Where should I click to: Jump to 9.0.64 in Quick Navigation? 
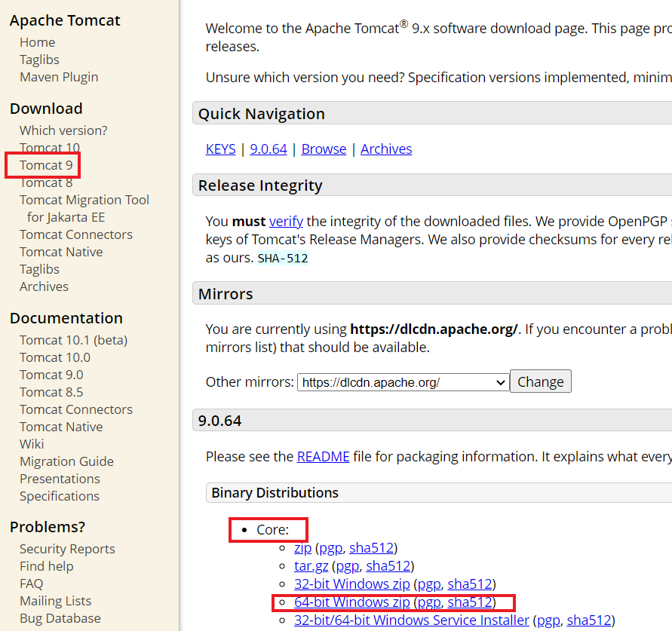268,149
